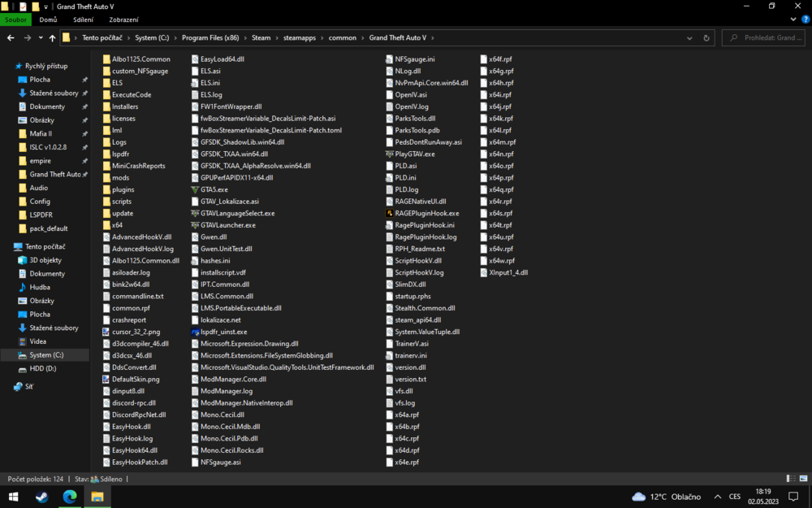The image size is (812, 508).
Task: Go up one folder level arrow
Action: click(x=52, y=38)
